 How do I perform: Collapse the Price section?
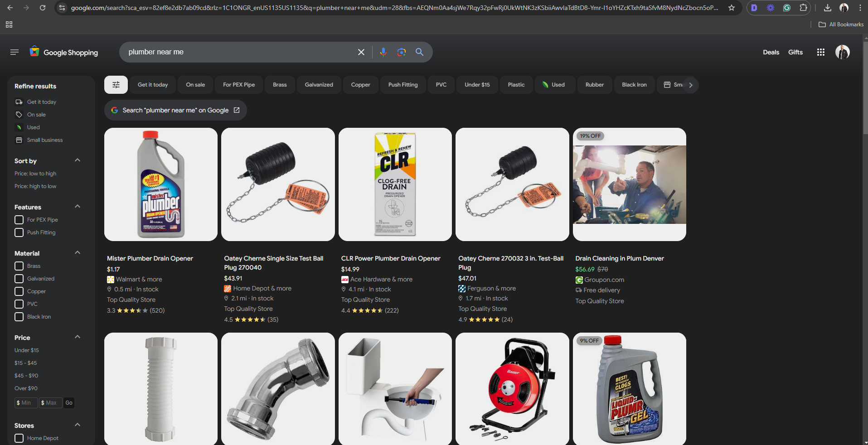(78, 337)
